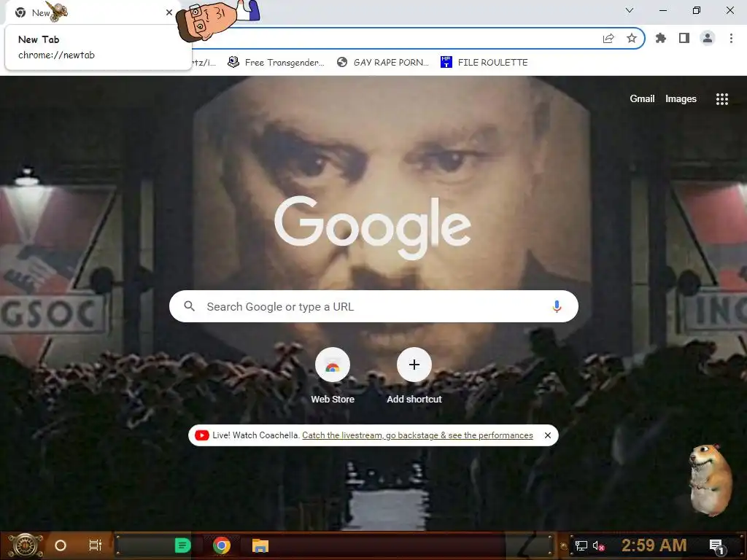Open the Chrome three-dot menu
747x560 pixels.
731,38
